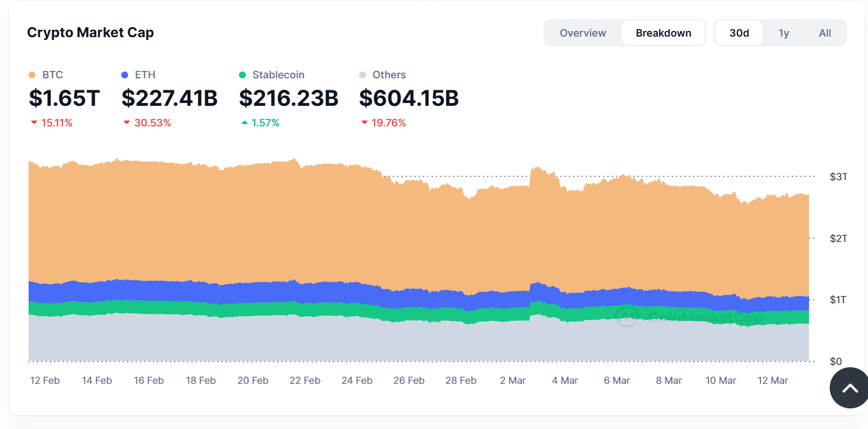Click the 2 Mar date on timeline

[x=513, y=380]
